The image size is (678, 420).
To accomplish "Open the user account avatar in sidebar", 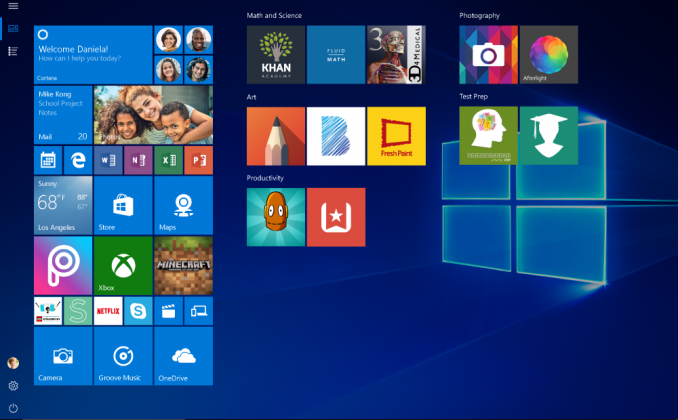I will [13, 363].
